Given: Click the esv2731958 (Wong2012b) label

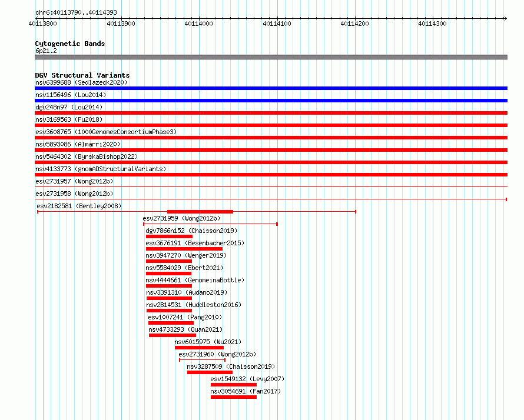Looking at the screenshot, I should pyautogui.click(x=74, y=194).
